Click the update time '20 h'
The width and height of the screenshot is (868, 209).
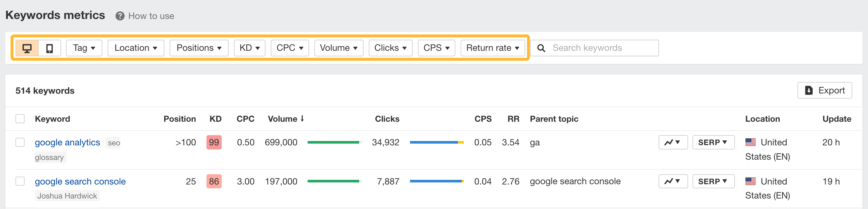pyautogui.click(x=831, y=142)
